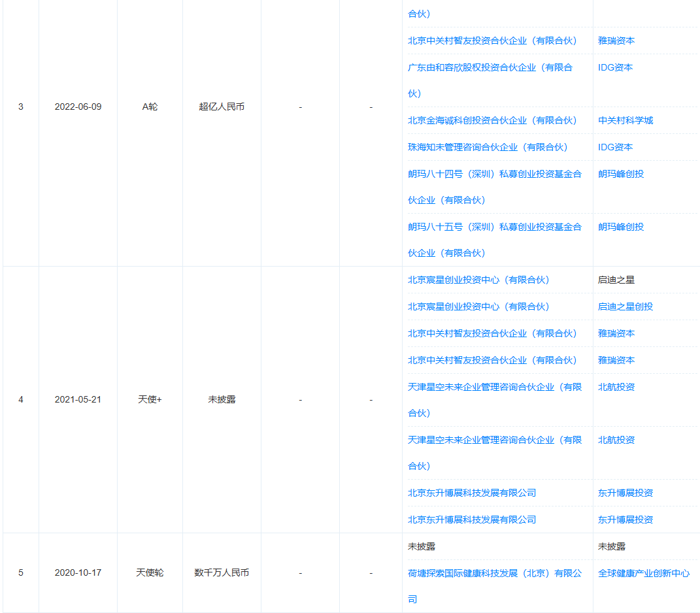Select the 天使+ round cell
The height and width of the screenshot is (613, 700).
point(150,399)
